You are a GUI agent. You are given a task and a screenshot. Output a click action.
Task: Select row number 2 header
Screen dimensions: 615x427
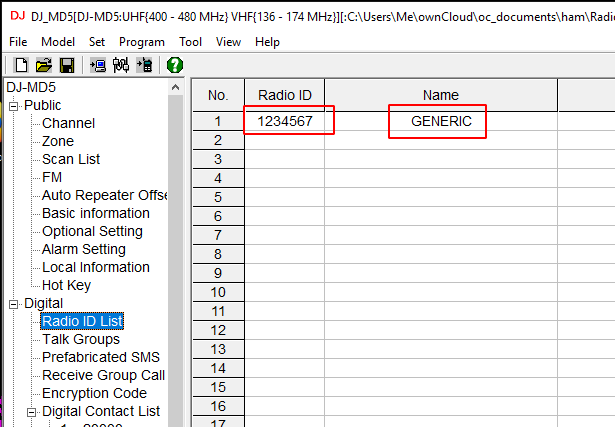pyautogui.click(x=218, y=140)
